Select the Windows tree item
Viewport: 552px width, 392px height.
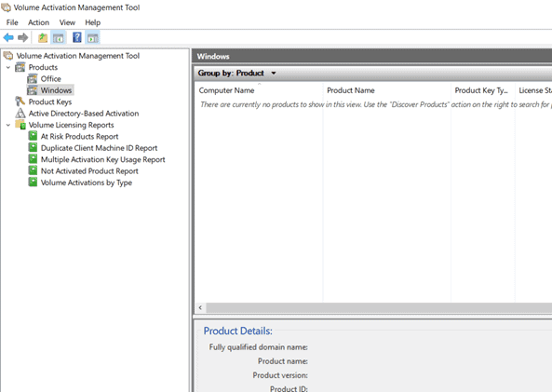point(56,90)
